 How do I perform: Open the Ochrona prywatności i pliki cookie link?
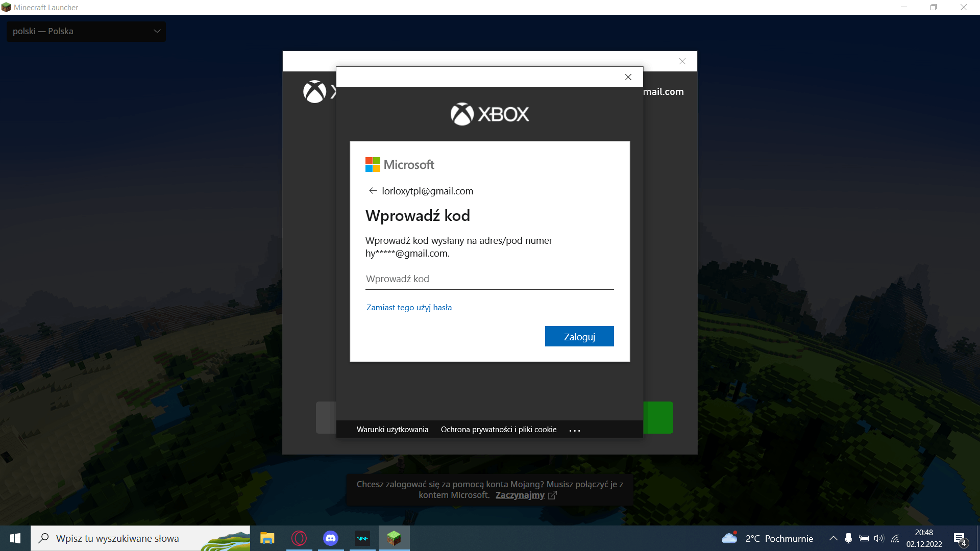point(498,430)
